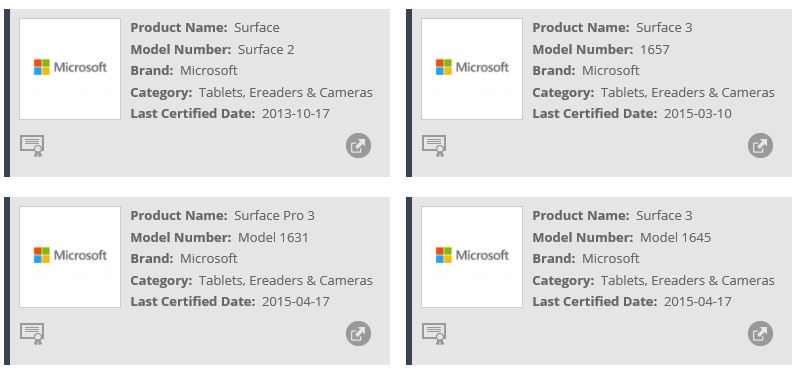Click Model 1645 model number text
The image size is (801, 374).
[675, 238]
